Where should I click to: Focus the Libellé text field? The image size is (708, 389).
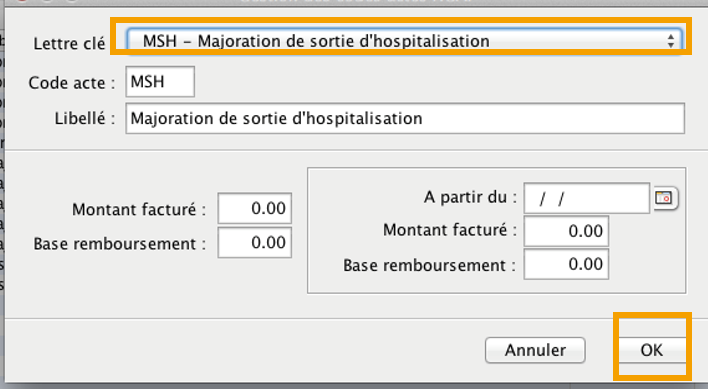[x=405, y=119]
